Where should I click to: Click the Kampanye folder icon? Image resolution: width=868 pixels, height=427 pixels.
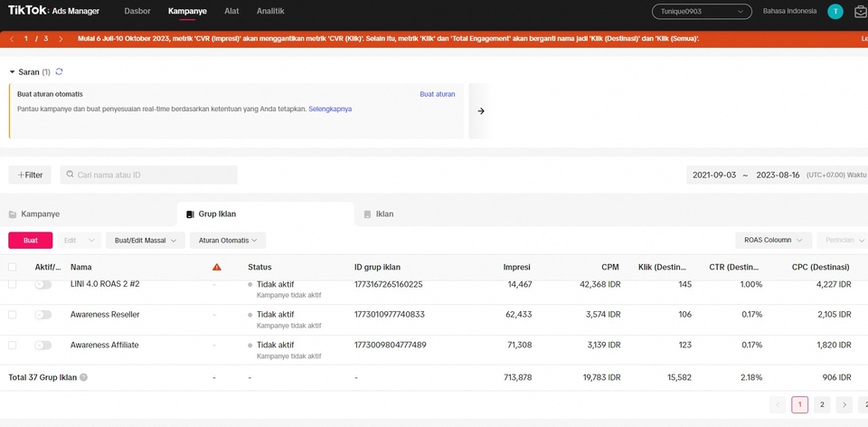[x=12, y=214]
